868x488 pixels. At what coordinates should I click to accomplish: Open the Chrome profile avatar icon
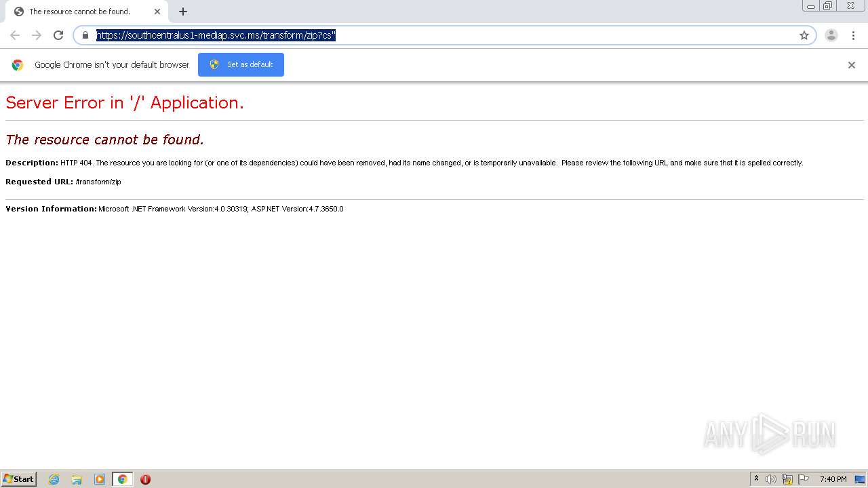pos(831,35)
